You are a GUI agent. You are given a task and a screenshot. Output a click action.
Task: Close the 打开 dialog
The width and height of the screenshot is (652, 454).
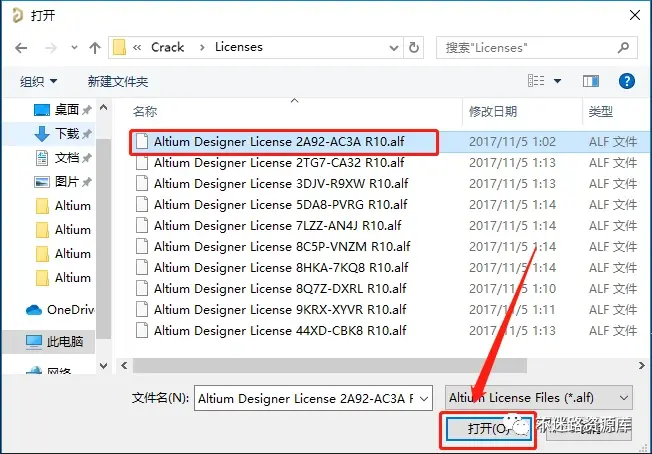[x=635, y=15]
